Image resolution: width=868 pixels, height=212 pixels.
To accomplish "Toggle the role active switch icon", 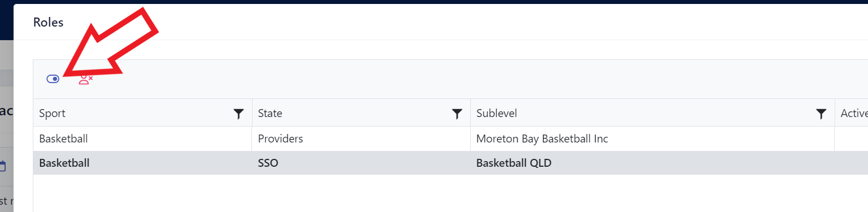I will pyautogui.click(x=53, y=79).
